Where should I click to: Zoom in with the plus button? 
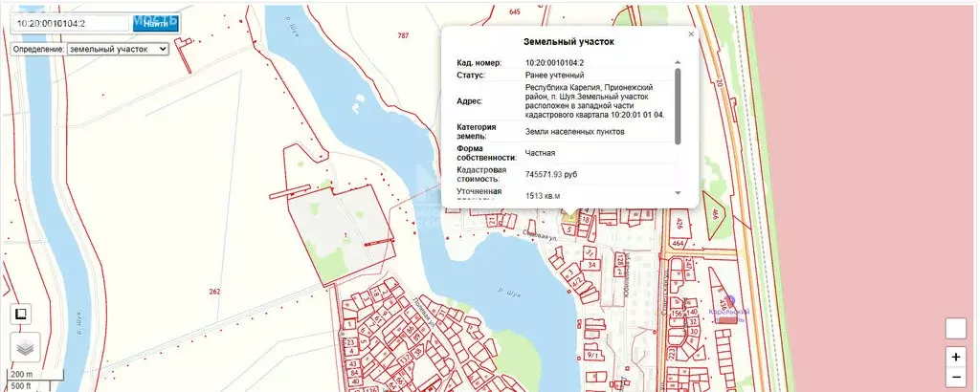pyautogui.click(x=955, y=356)
